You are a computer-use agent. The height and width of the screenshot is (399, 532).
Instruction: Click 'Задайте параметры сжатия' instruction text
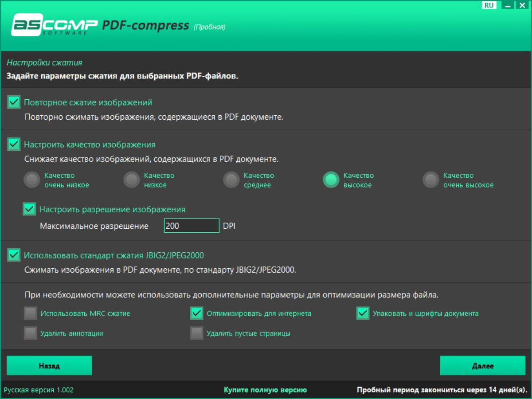122,76
